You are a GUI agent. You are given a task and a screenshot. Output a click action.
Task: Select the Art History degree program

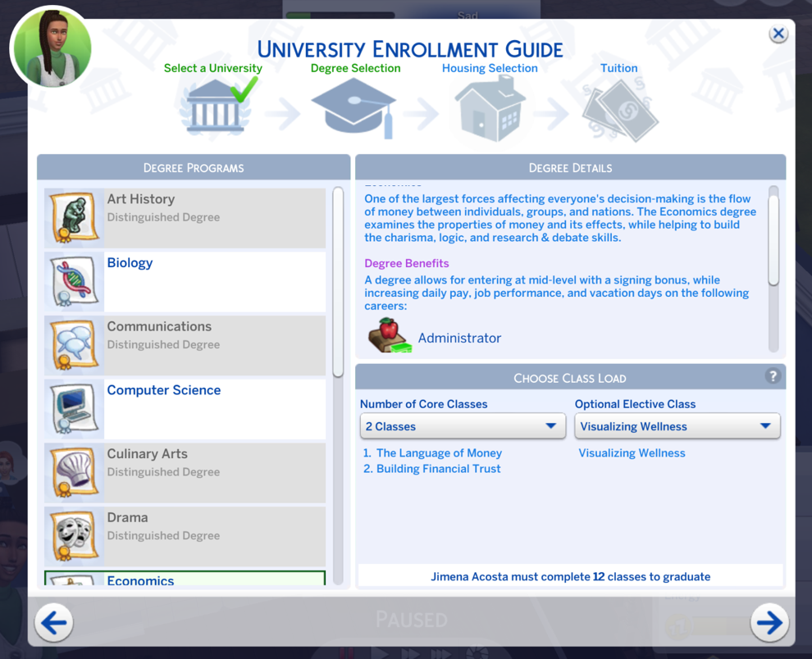tap(185, 218)
